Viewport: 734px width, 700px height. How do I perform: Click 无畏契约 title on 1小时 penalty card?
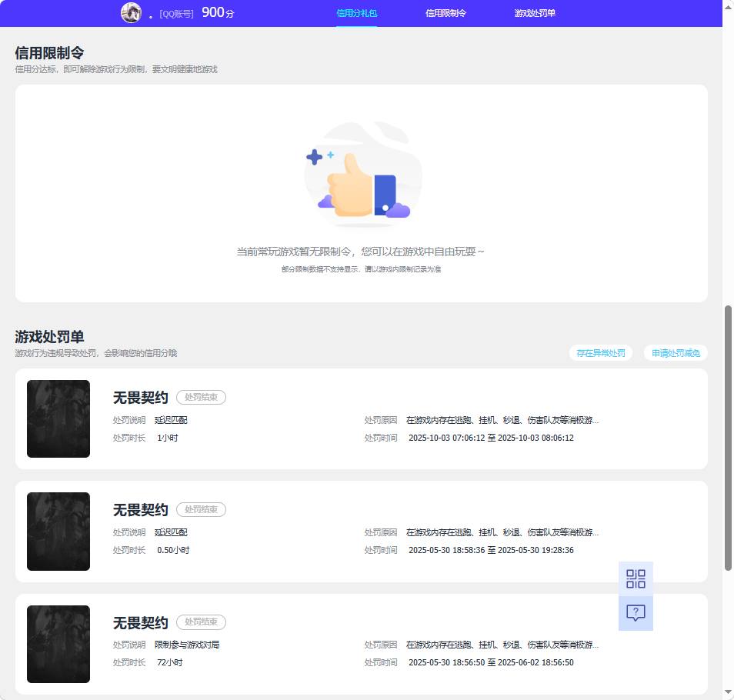(x=141, y=398)
